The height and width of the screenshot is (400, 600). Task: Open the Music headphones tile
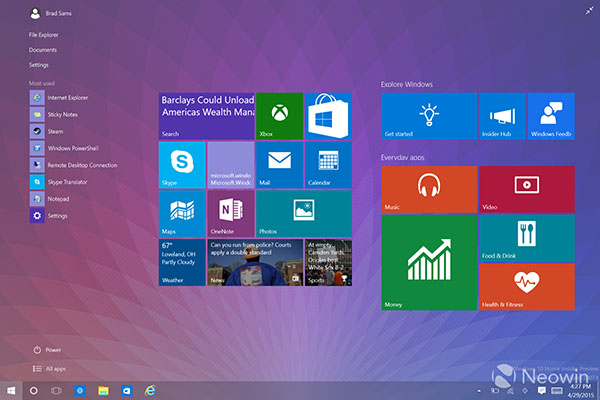[429, 189]
